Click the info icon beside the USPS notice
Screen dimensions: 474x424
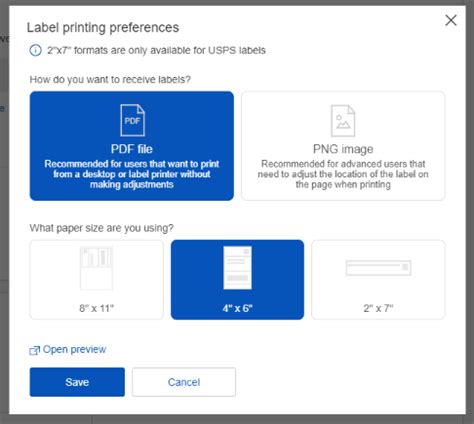pyautogui.click(x=35, y=50)
